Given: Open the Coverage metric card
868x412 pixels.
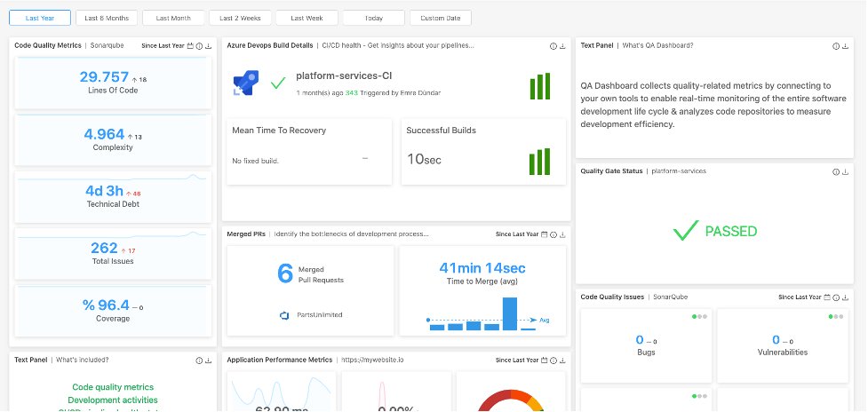Looking at the screenshot, I should [x=113, y=311].
